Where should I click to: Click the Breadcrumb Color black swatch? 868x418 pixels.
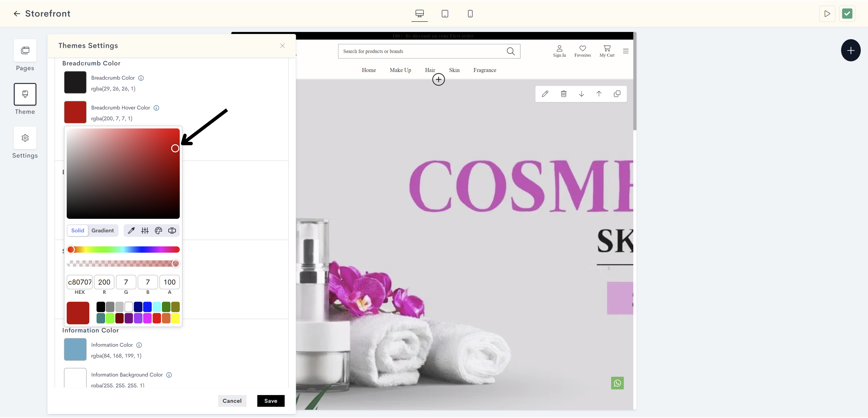coord(75,82)
